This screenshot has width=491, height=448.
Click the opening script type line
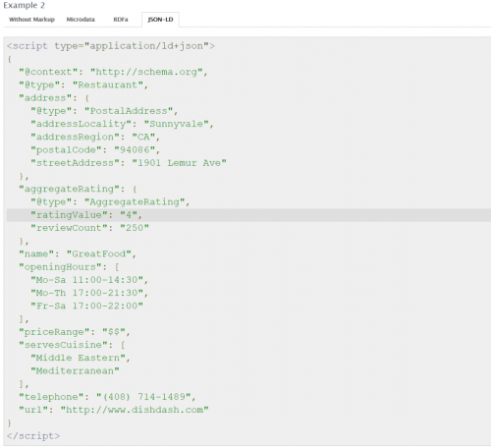pos(111,46)
